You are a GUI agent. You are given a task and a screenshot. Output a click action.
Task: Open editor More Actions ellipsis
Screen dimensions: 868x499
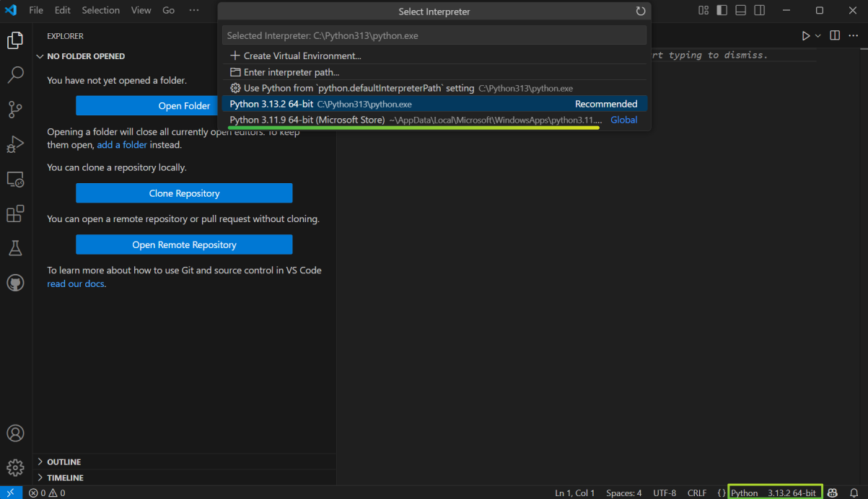coord(854,35)
